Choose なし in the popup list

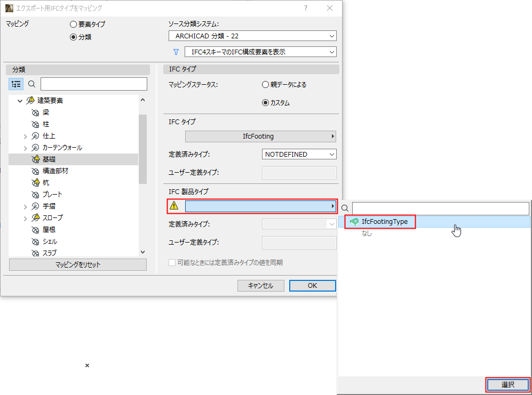(367, 233)
